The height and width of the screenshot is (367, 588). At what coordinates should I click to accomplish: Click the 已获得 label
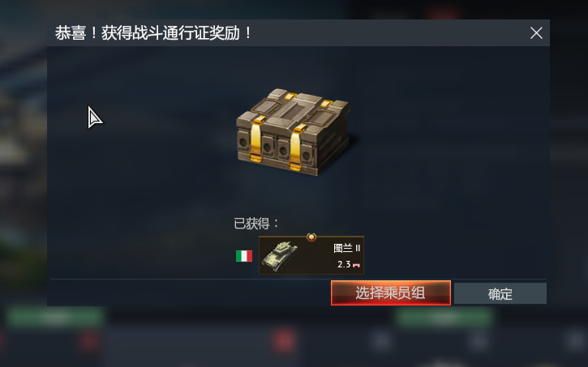[256, 224]
